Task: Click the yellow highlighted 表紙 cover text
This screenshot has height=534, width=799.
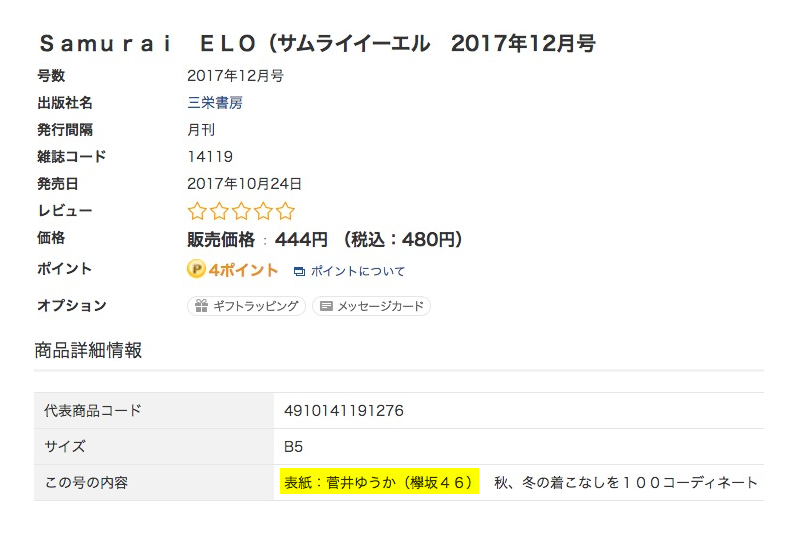Action: [380, 482]
